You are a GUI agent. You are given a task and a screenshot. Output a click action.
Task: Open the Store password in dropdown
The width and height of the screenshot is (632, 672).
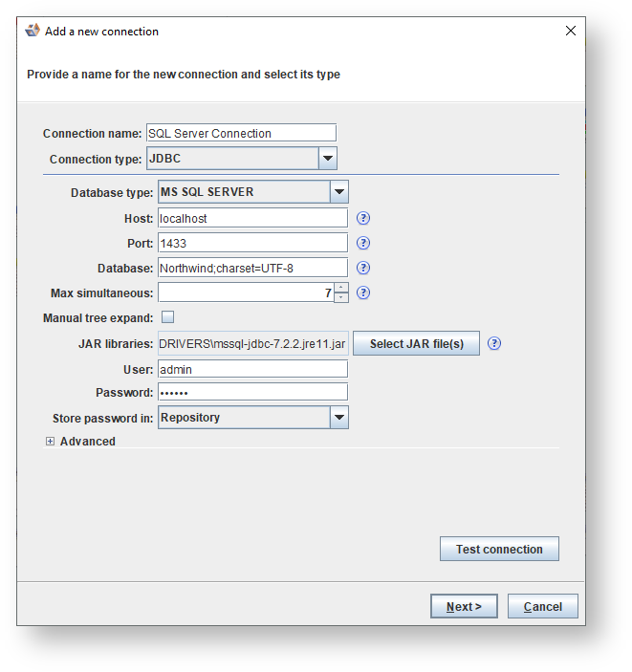[338, 418]
